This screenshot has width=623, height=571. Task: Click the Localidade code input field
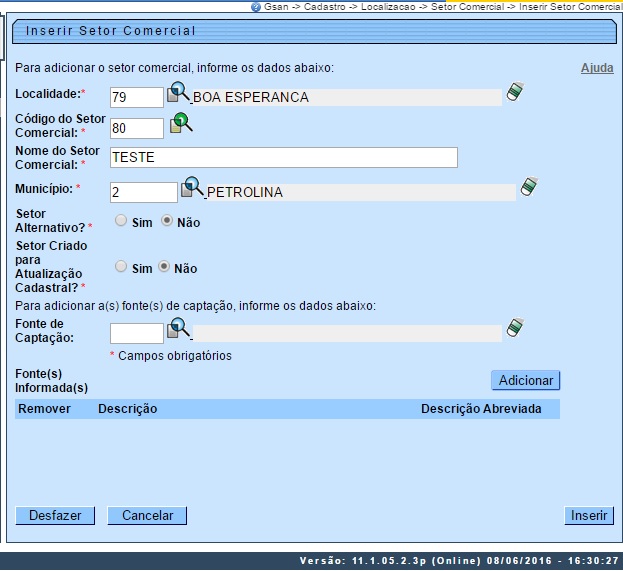[136, 97]
